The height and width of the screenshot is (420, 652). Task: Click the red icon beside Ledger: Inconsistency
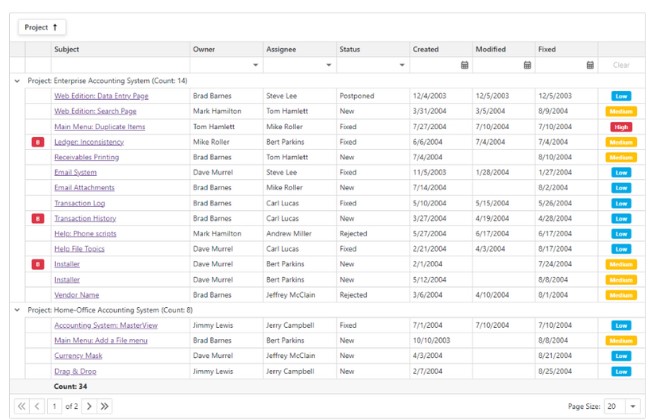click(38, 142)
